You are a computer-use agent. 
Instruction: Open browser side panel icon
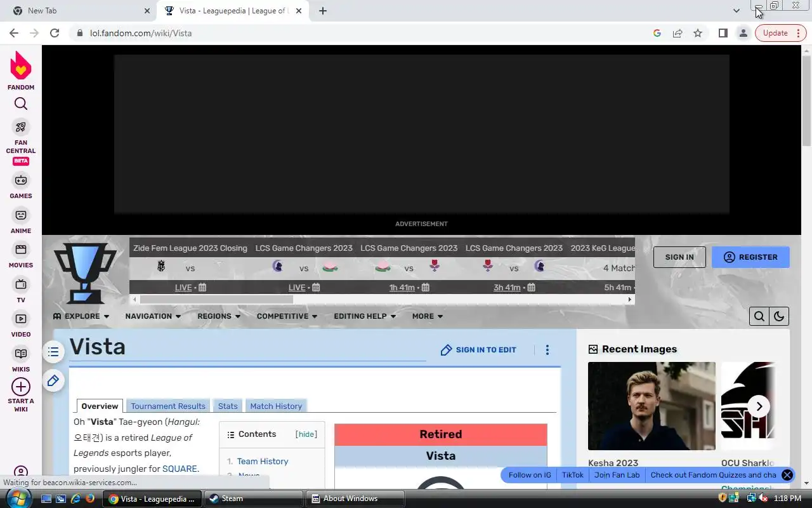[723, 33]
